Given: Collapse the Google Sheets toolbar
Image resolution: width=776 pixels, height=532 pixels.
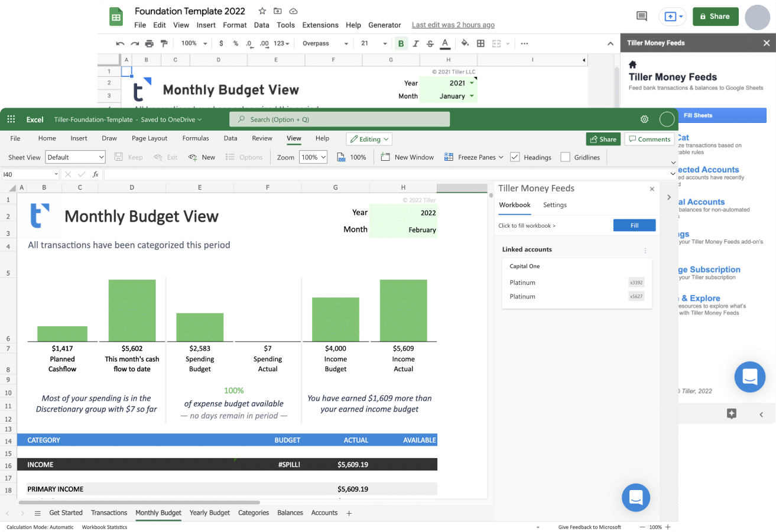Looking at the screenshot, I should (x=611, y=43).
